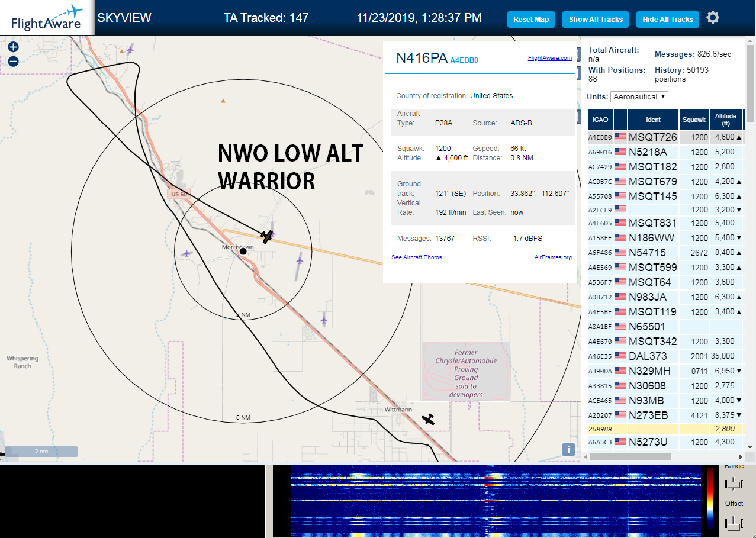Sort table by Ident column header
The height and width of the screenshot is (538, 756).
point(653,120)
